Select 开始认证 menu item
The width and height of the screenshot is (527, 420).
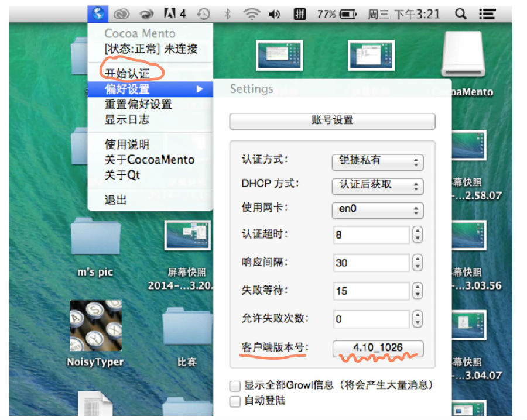coord(127,73)
